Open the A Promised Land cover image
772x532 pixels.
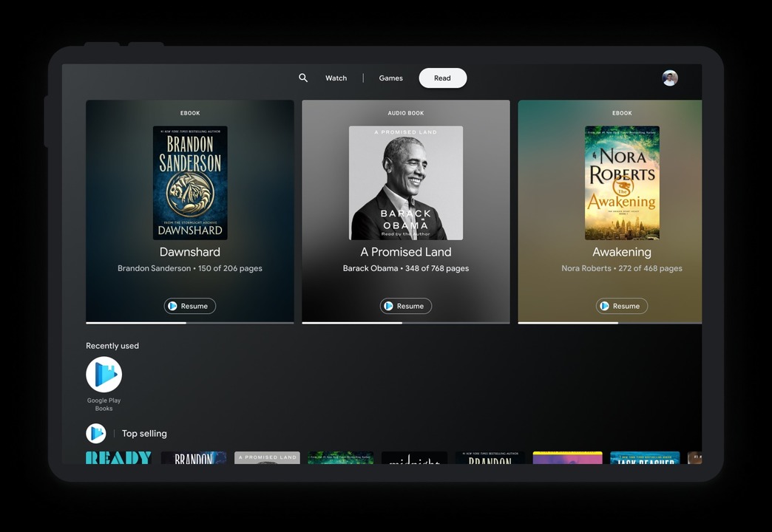click(406, 183)
